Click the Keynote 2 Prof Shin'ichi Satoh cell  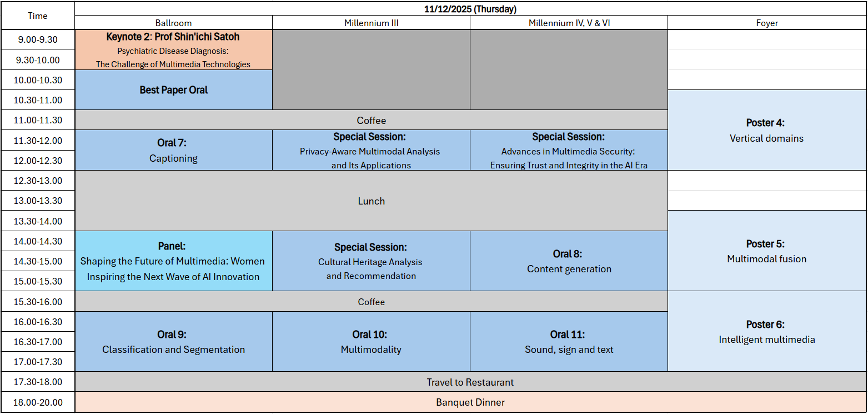173,50
